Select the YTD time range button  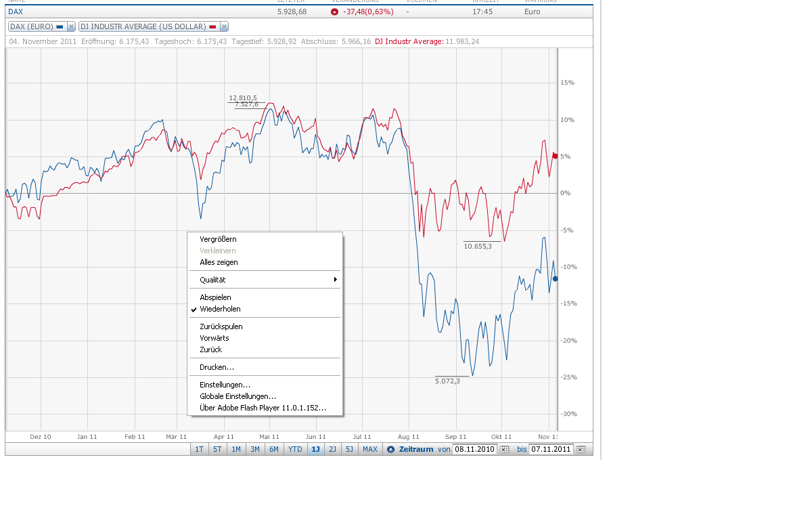[x=294, y=449]
